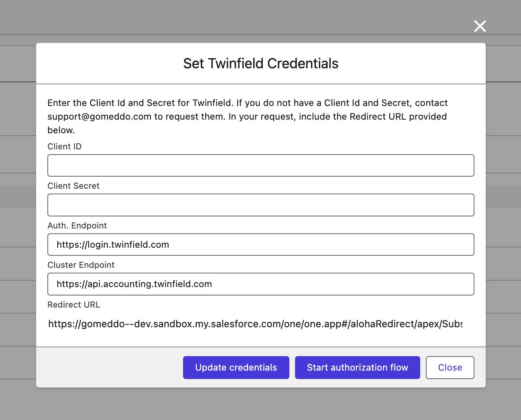Click the Client ID label
Viewport: 521px width, 420px height.
click(64, 146)
